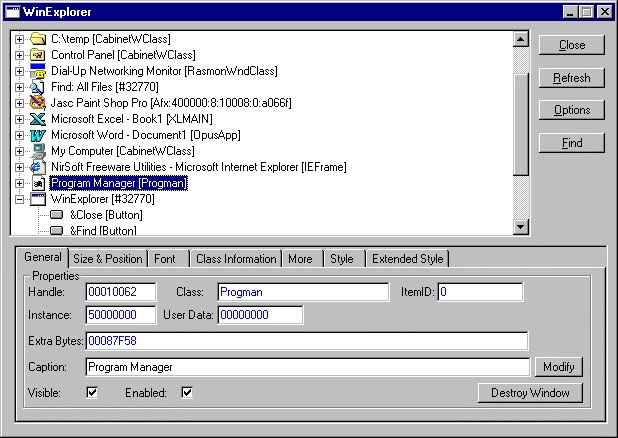Click the Jasc Paint Shop Pro icon
Screen dimensions: 618x438
pos(38,103)
